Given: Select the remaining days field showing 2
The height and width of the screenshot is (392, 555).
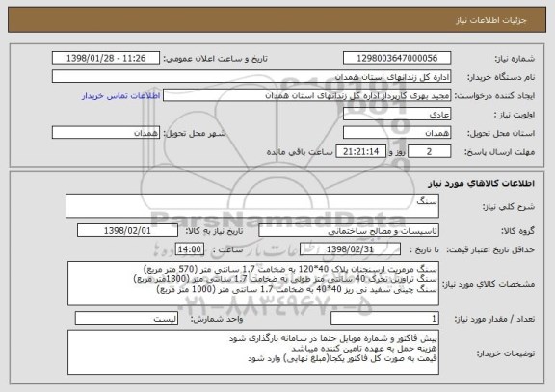Looking at the screenshot, I should point(430,152).
